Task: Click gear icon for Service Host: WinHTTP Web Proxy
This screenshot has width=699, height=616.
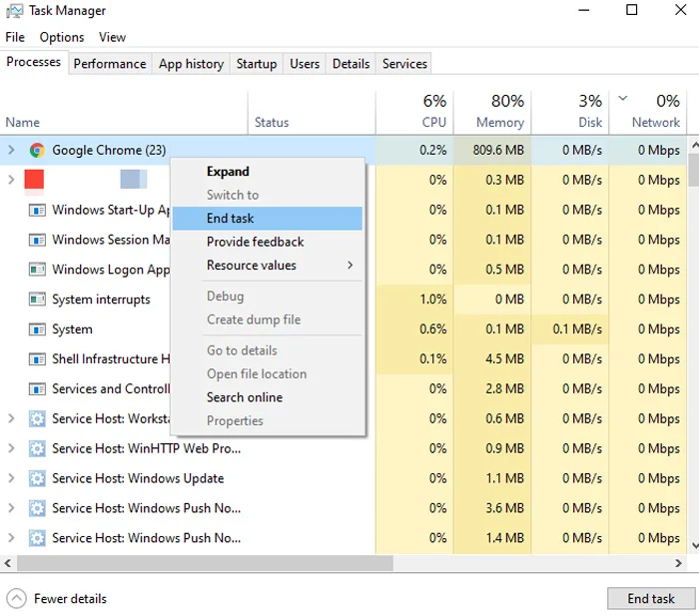Action: point(37,449)
